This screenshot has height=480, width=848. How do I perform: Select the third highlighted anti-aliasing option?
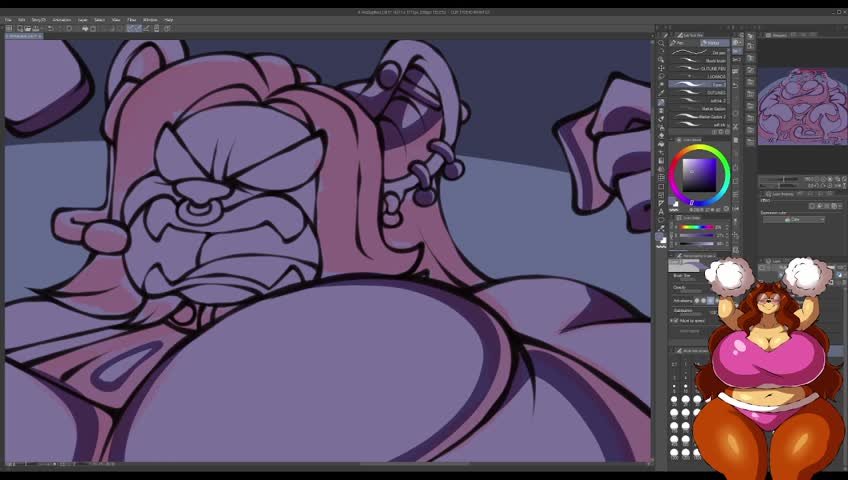point(710,300)
